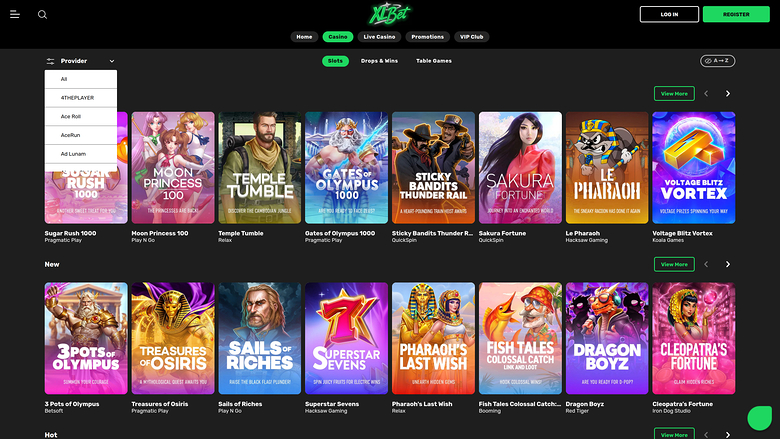Click View More for Hot section
Screen dimensions: 780x439
[x=674, y=434]
